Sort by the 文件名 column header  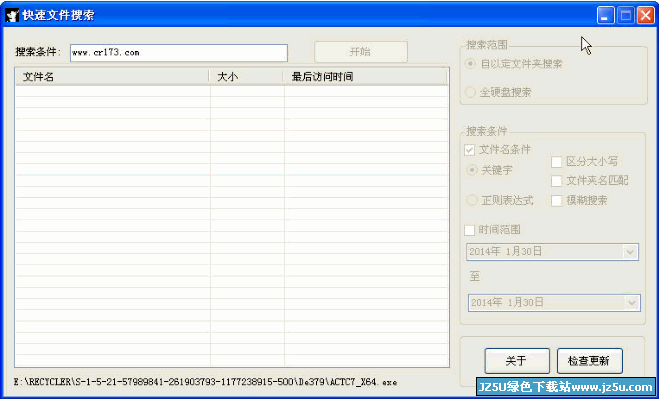[112, 77]
